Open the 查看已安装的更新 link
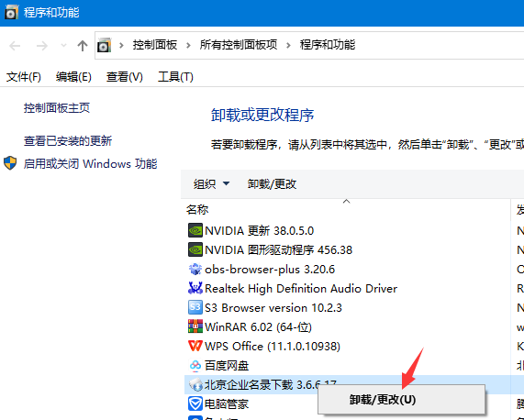The image size is (524, 420). 68,141
